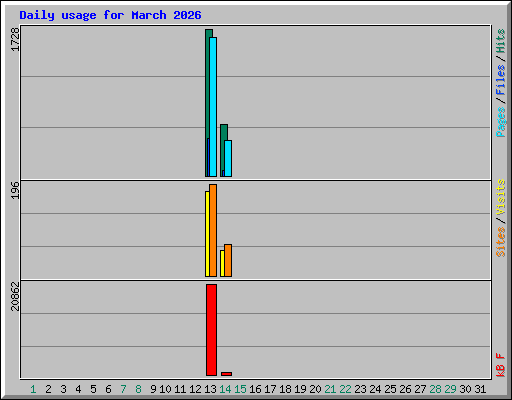Click day 31 on the x-axis
Image resolution: width=512 pixels, height=400 pixels.
[x=480, y=389]
